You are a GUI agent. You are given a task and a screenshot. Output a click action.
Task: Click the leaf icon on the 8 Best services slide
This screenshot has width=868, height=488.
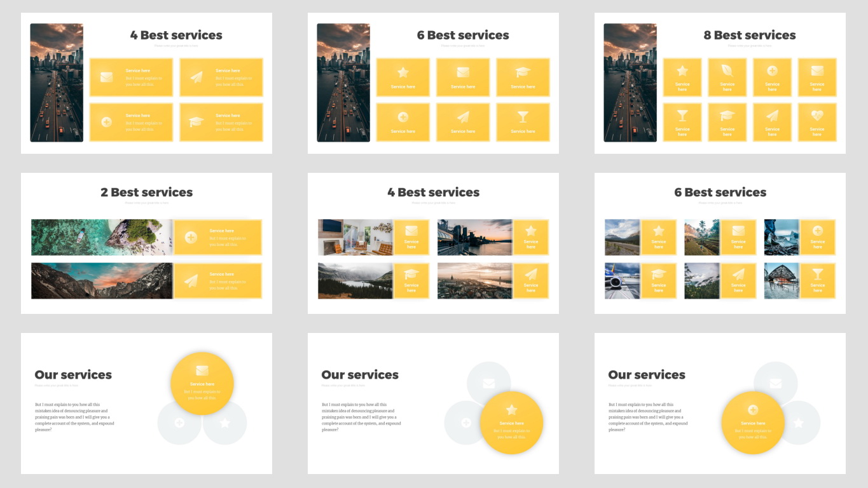tap(726, 70)
